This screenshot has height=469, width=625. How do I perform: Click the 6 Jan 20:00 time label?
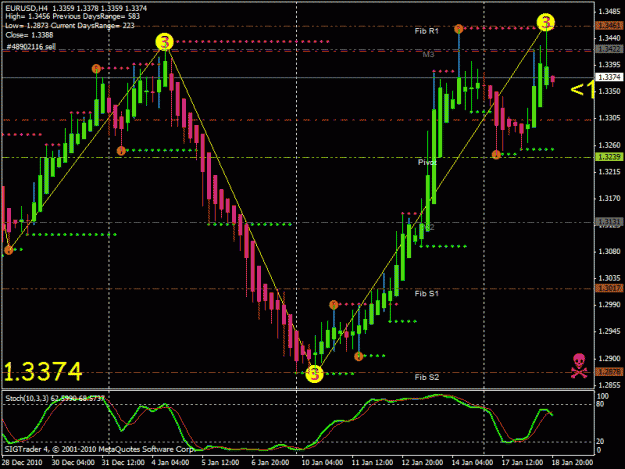(x=270, y=463)
